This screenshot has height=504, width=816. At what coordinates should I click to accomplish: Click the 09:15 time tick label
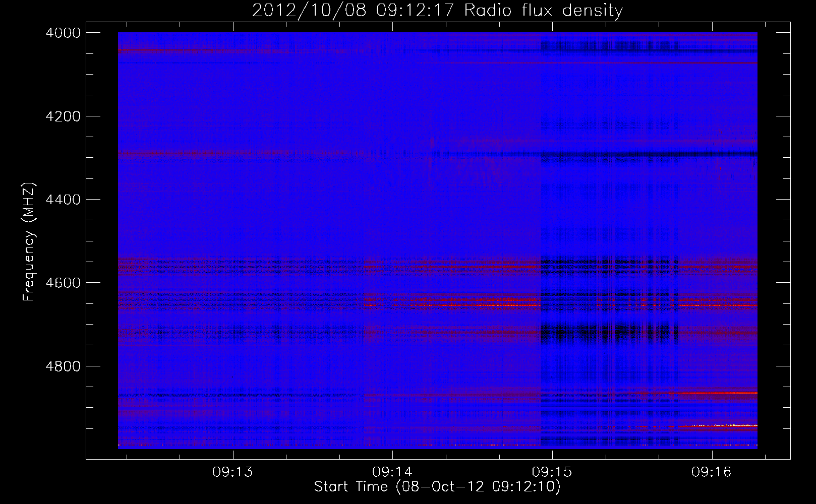(x=552, y=472)
